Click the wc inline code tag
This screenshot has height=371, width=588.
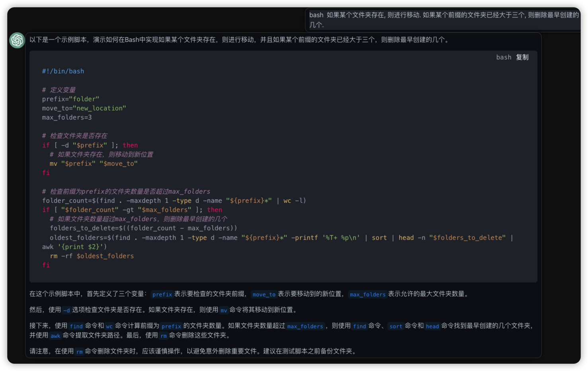click(x=109, y=326)
